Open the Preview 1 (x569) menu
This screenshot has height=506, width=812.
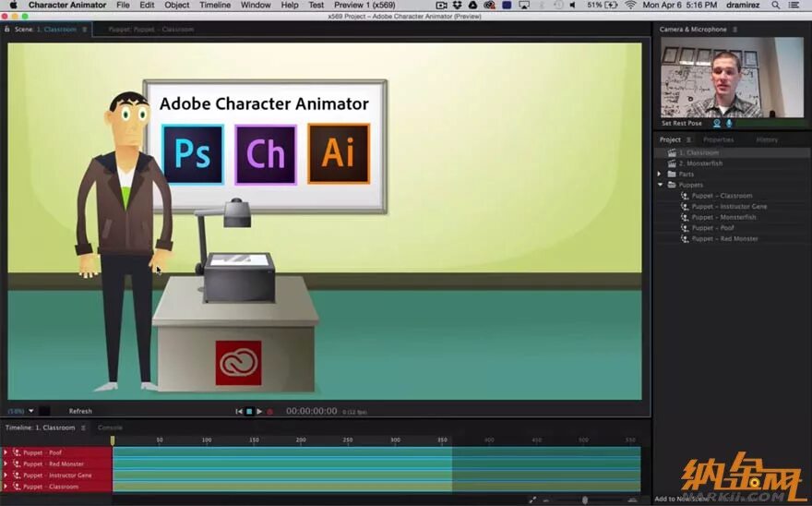coord(364,6)
